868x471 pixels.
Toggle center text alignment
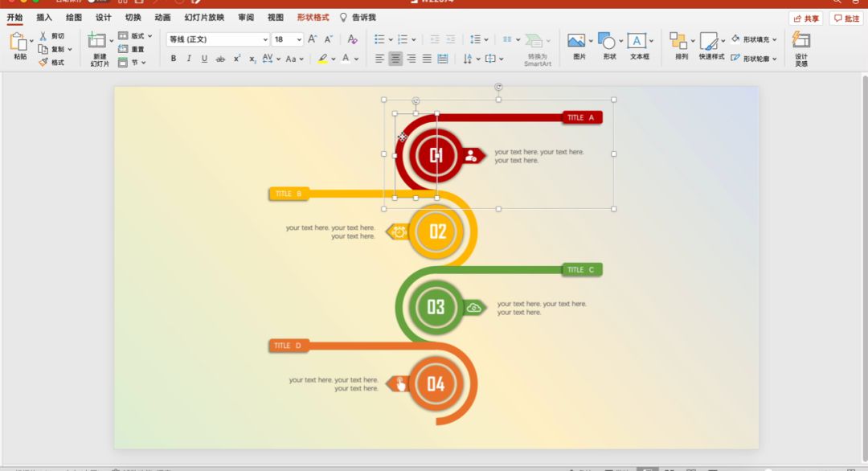[x=395, y=58]
